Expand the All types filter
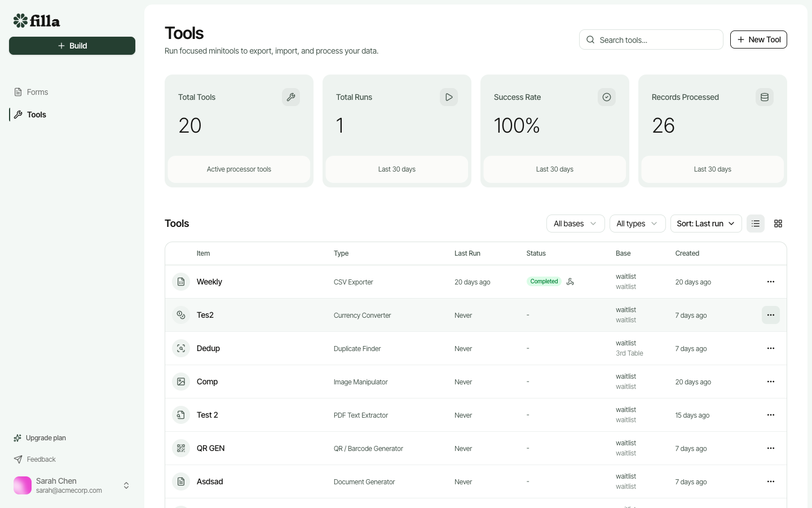Image resolution: width=812 pixels, height=508 pixels. [637, 224]
